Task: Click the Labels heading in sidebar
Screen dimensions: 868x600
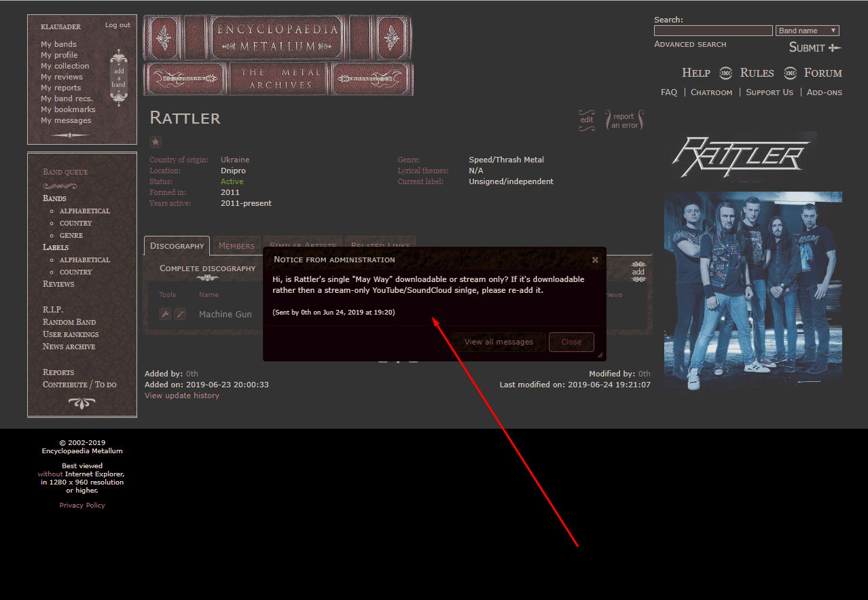Action: (x=56, y=247)
